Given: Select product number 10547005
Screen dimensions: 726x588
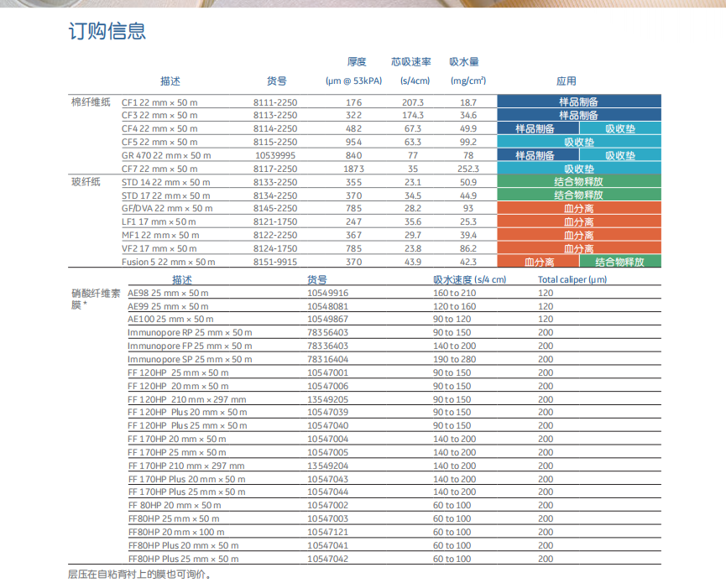Looking at the screenshot, I should tap(328, 452).
